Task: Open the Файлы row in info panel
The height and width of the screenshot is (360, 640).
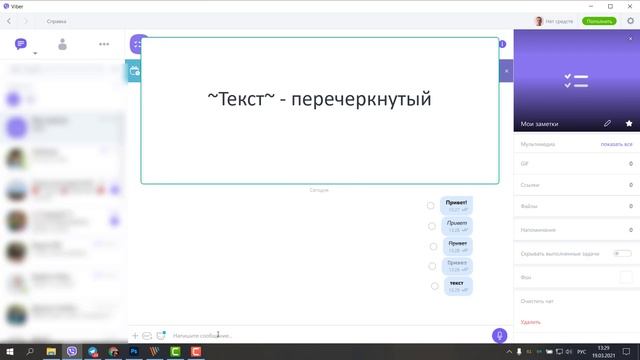Action: point(576,206)
